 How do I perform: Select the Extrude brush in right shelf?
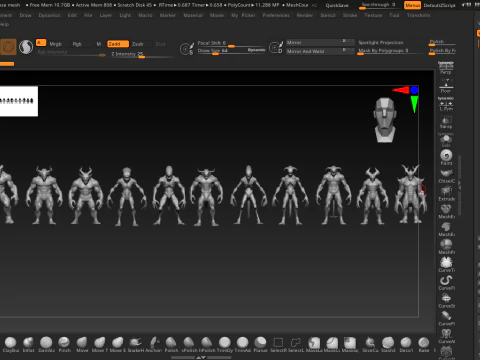point(446,193)
